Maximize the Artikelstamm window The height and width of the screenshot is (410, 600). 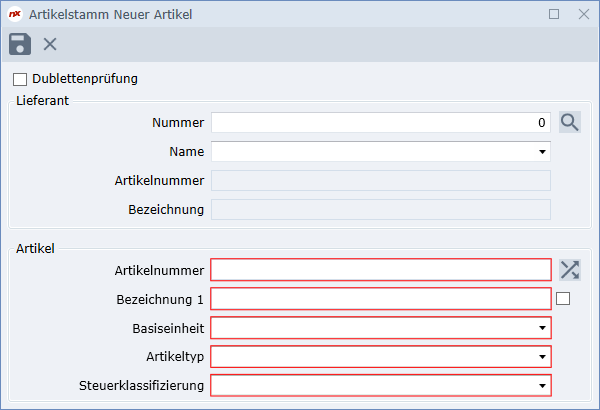coord(555,14)
